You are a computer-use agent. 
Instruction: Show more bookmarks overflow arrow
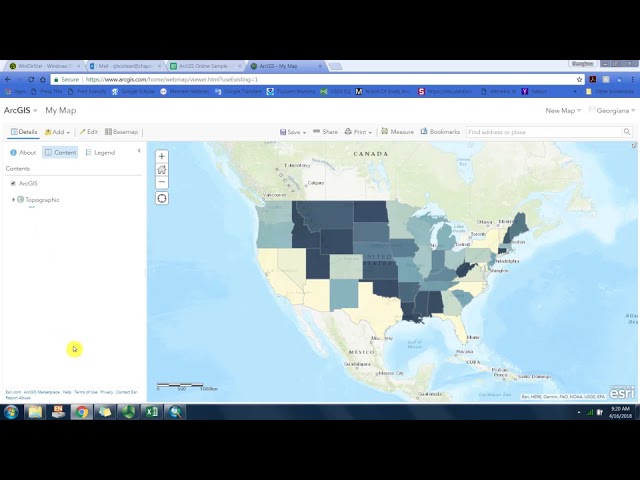[575, 91]
